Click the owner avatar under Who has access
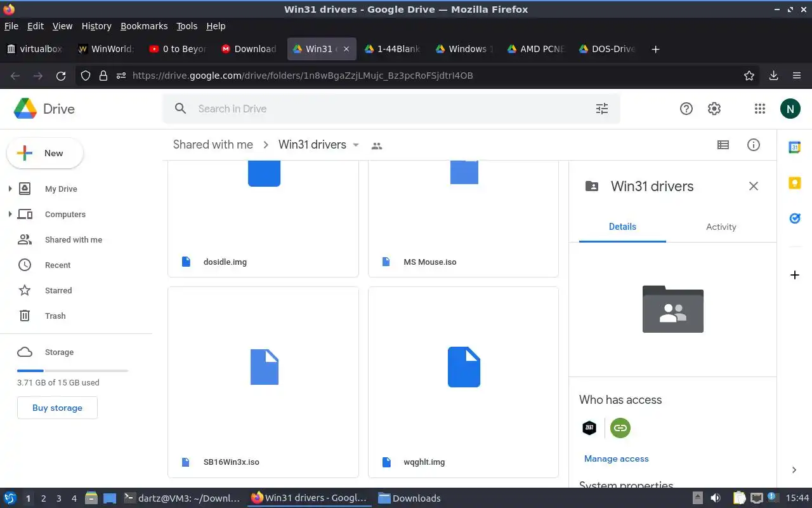The height and width of the screenshot is (508, 812). click(x=589, y=428)
